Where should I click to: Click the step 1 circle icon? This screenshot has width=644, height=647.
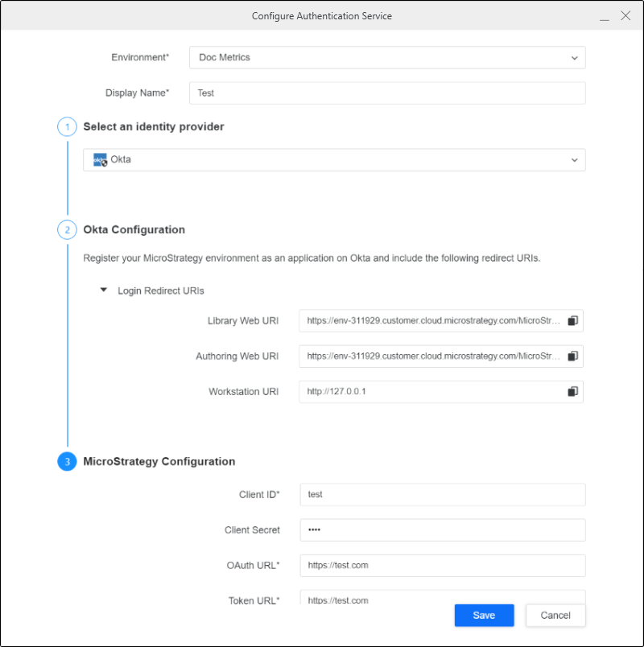[67, 126]
